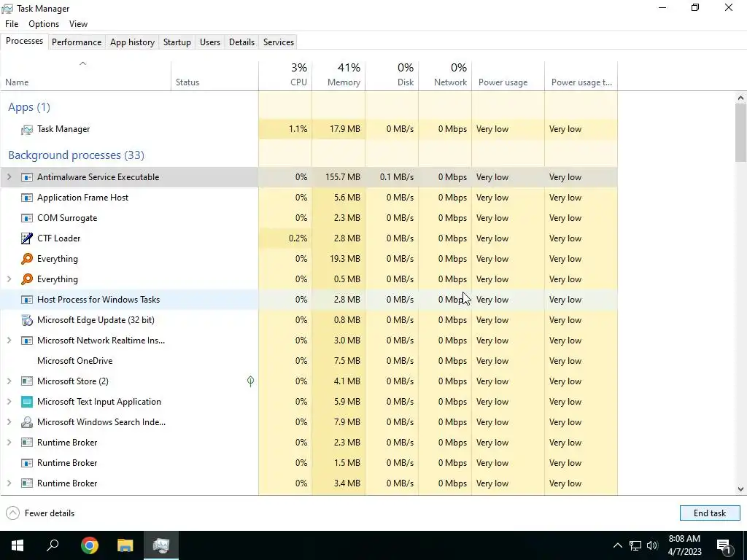Sort by the Disk column header
Image resolution: width=747 pixels, height=560 pixels.
392,76
